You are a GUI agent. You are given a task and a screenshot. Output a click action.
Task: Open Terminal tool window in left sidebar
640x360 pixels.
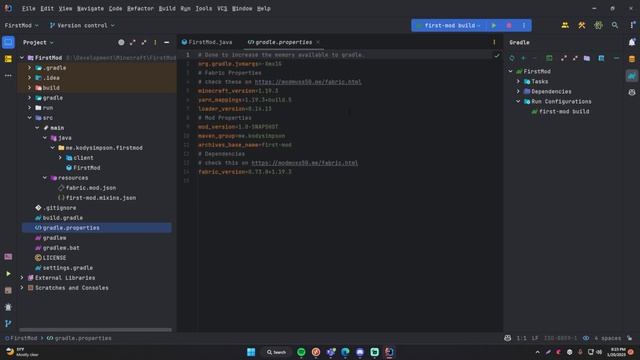8,290
